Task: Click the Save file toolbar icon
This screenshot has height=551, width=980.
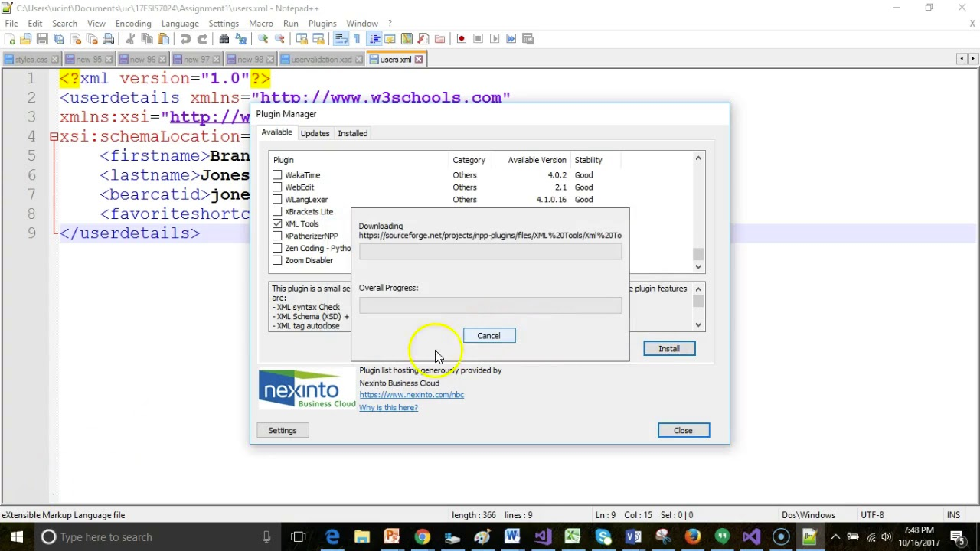Action: click(x=42, y=39)
